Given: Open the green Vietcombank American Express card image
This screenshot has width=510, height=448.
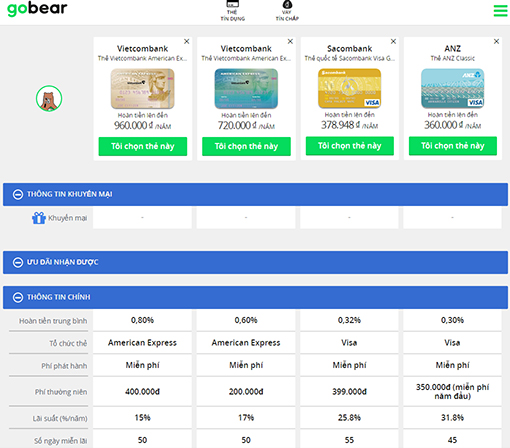Looking at the screenshot, I should (x=246, y=89).
